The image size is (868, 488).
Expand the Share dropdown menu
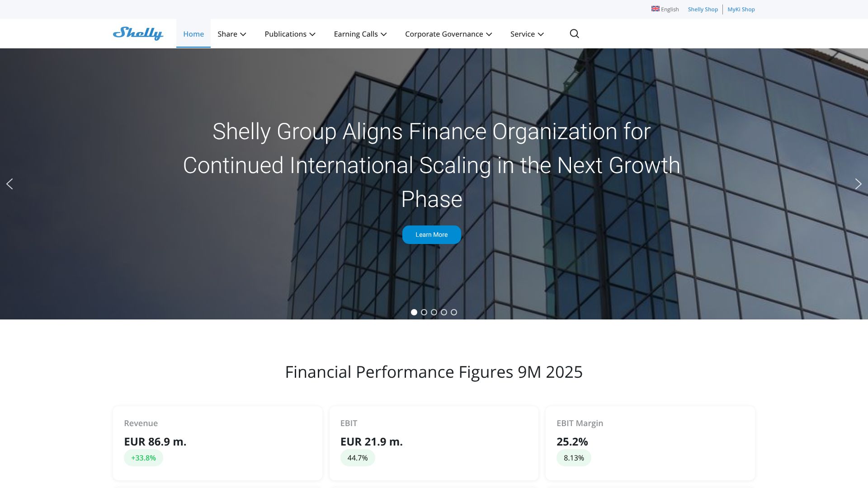tap(231, 34)
